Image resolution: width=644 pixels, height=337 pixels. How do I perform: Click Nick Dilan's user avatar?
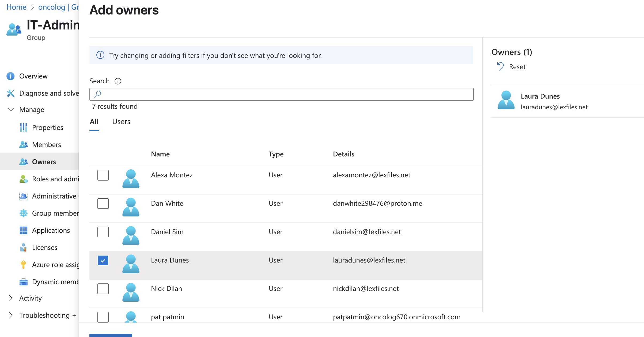tap(131, 292)
